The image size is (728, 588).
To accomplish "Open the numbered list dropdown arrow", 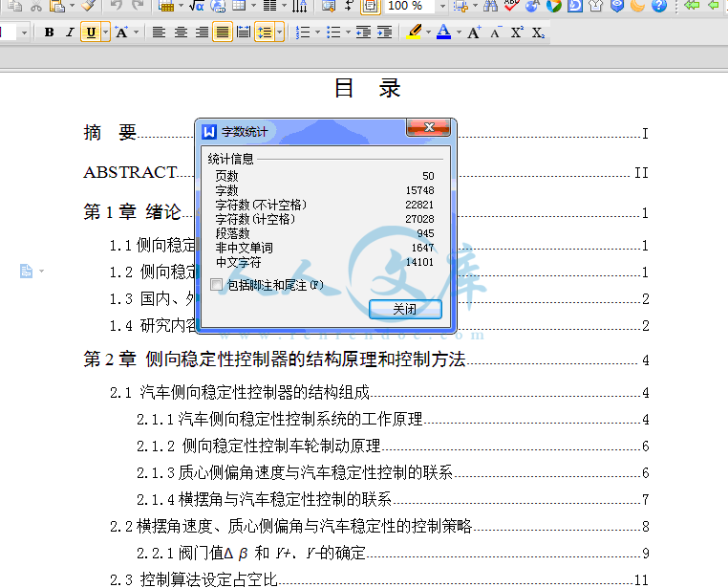I will point(317,33).
